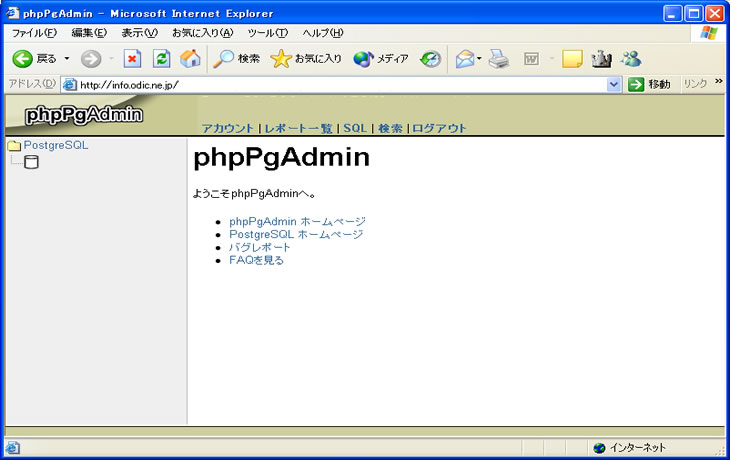
Task: Open the ファイル(F) menu
Action: click(x=34, y=33)
